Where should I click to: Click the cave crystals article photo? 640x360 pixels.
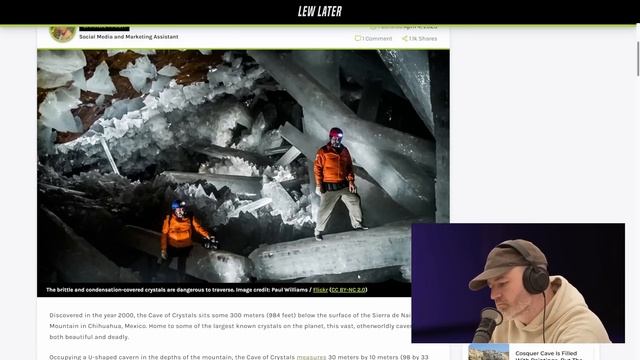pos(243,166)
